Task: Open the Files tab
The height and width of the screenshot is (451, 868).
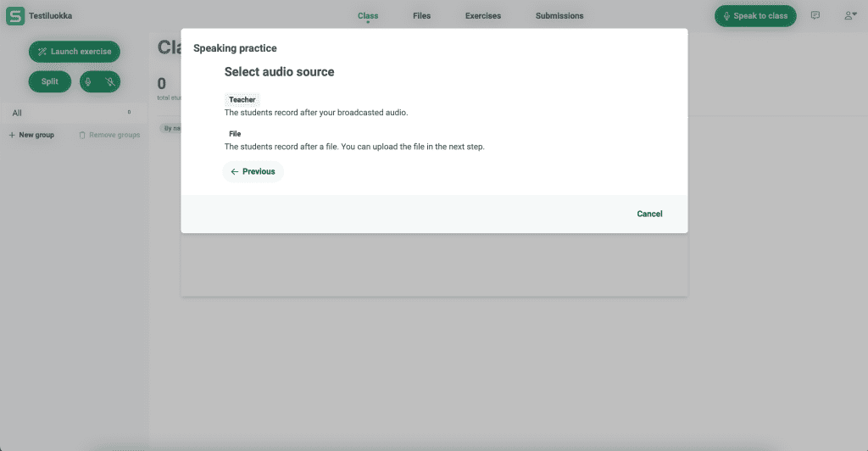Action: click(x=421, y=15)
